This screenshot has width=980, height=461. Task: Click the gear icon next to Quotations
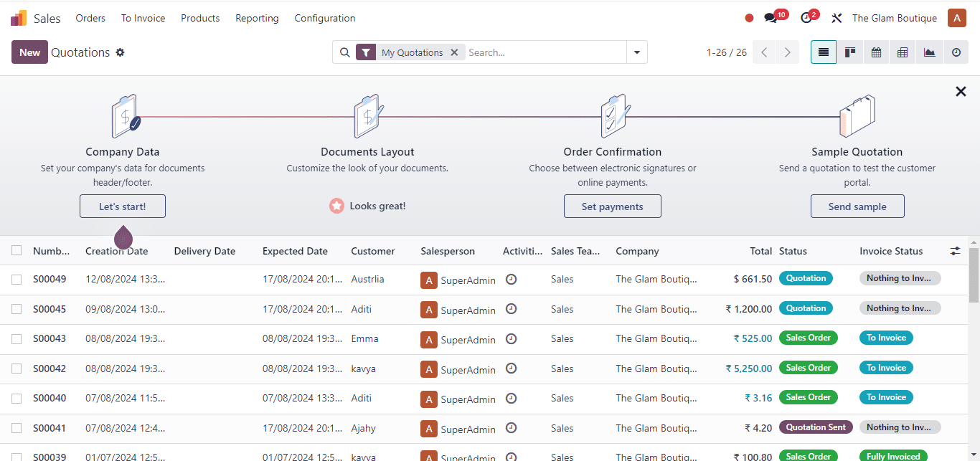120,52
